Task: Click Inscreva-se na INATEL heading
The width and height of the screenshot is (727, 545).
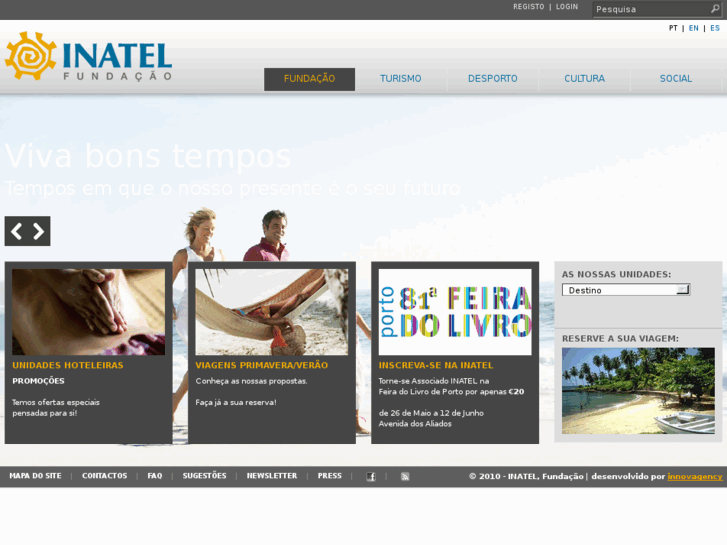Action: click(x=436, y=365)
